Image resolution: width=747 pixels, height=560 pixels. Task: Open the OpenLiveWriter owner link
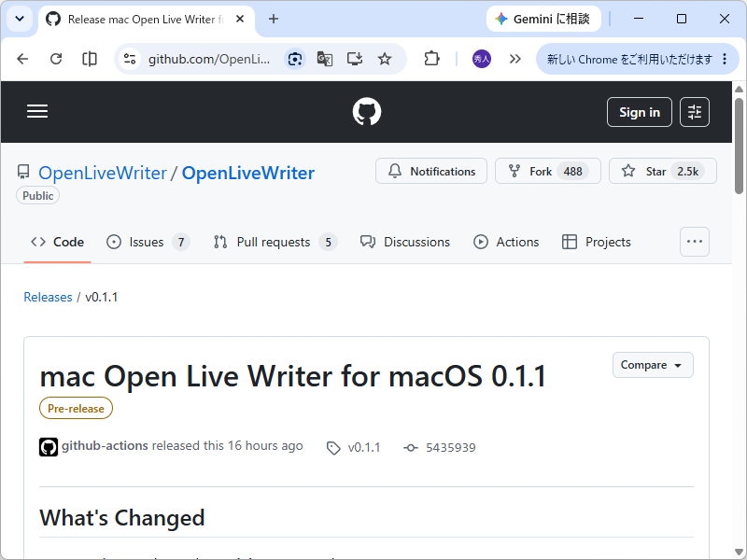tap(103, 173)
